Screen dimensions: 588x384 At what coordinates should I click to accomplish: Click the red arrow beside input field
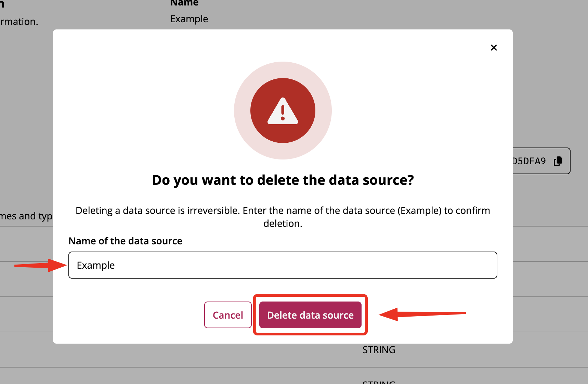[40, 265]
